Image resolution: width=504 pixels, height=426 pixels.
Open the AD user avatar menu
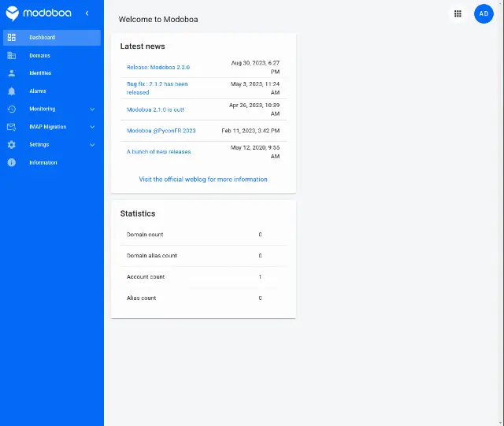tap(484, 14)
